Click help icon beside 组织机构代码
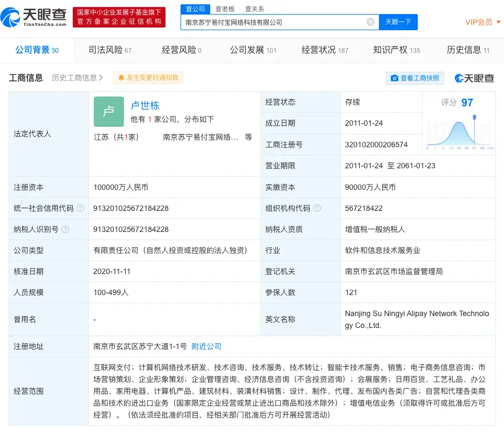504x438 pixels. [317, 208]
